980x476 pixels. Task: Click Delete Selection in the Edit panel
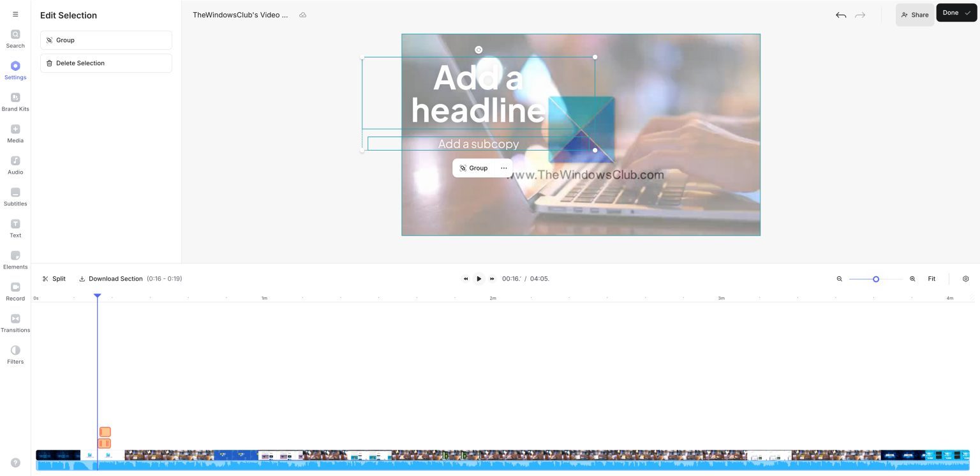[106, 63]
